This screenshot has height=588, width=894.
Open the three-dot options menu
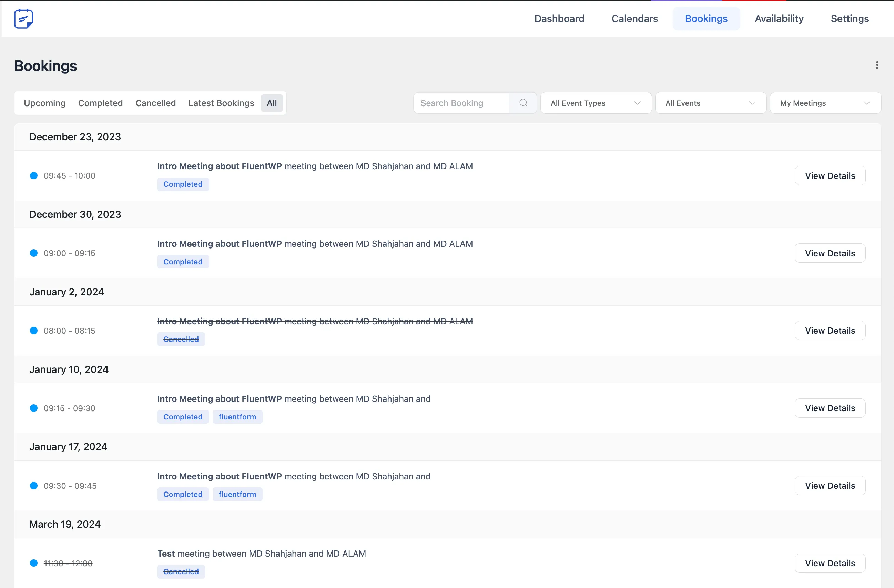tap(877, 65)
